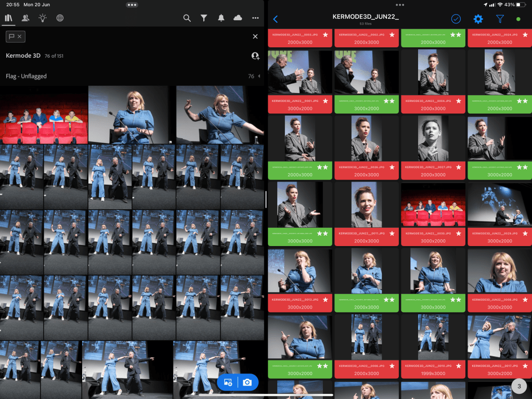Image resolution: width=532 pixels, height=399 pixels.
Task: Check cloud sync status
Action: [x=238, y=18]
